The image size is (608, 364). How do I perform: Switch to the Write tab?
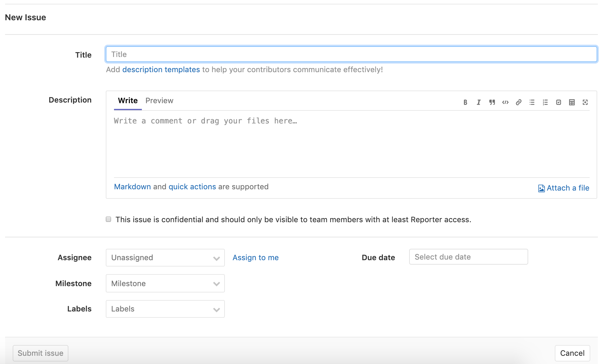[127, 101]
